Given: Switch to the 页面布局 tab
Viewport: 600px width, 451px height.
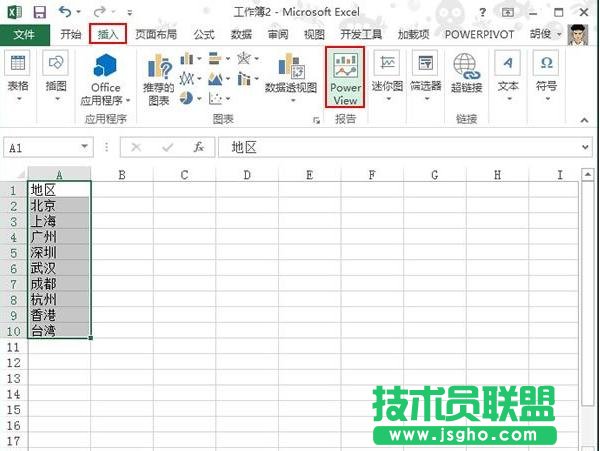Looking at the screenshot, I should (x=156, y=34).
